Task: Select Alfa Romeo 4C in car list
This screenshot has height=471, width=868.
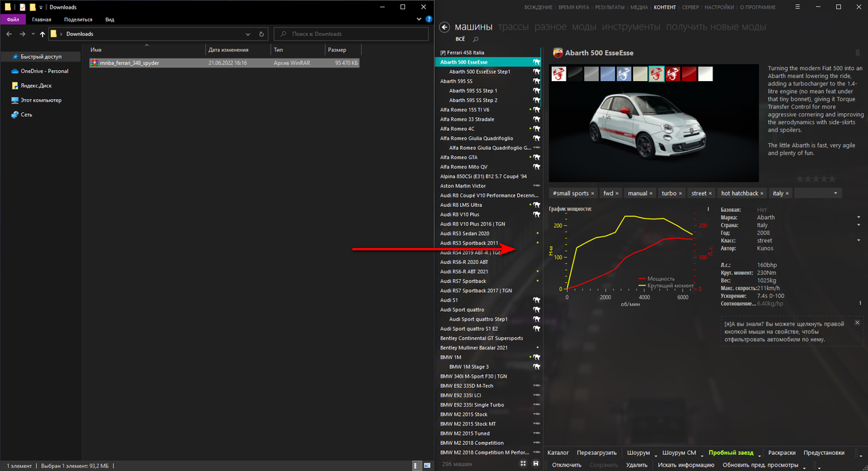Action: pos(490,129)
